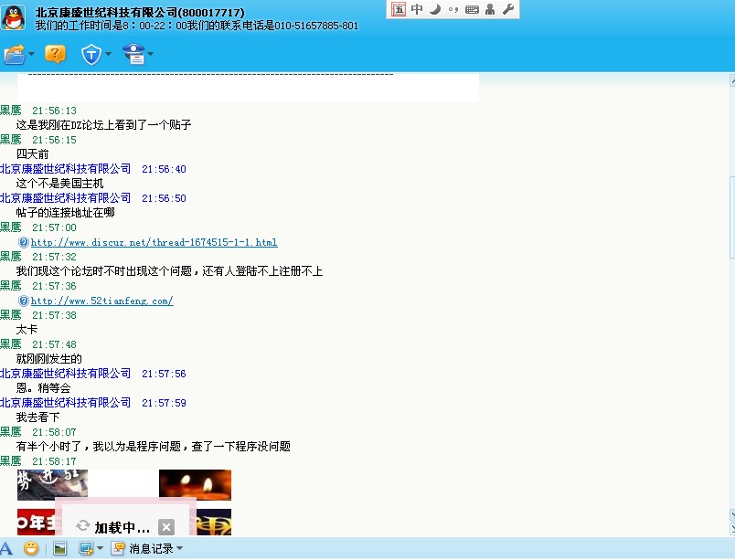Viewport: 735px width, 560px height.
Task: Click sender name 北京康盛世纪科技有限公司 at 21:56:40
Action: click(65, 169)
